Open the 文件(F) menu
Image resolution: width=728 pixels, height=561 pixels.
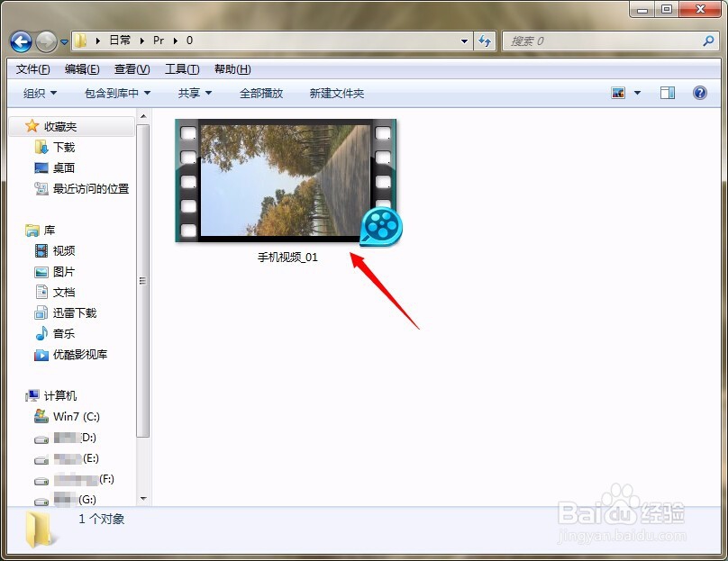click(33, 69)
